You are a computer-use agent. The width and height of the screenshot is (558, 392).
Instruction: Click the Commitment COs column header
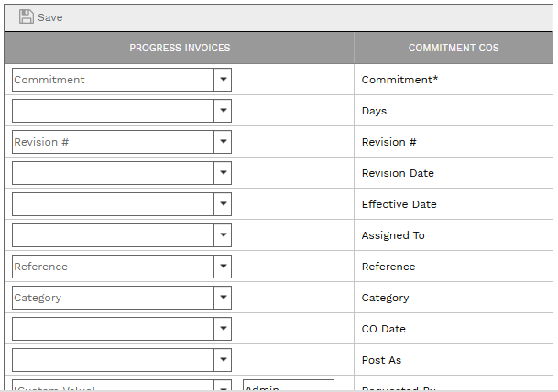(454, 48)
